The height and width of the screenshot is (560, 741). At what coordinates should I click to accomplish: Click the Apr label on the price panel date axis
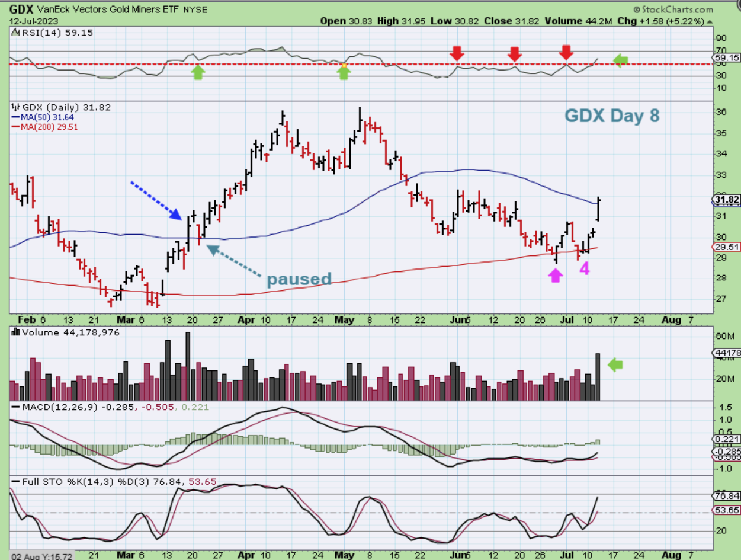[246, 320]
